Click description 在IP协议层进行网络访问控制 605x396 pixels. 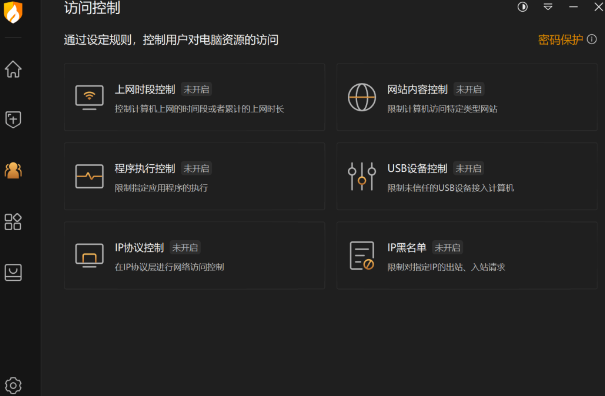click(169, 267)
